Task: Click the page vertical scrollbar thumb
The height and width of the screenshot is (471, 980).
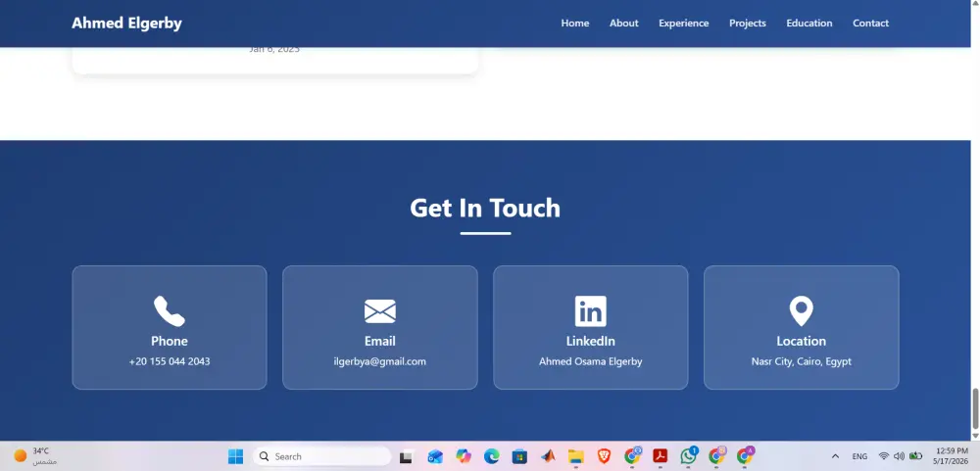Action: click(x=975, y=407)
